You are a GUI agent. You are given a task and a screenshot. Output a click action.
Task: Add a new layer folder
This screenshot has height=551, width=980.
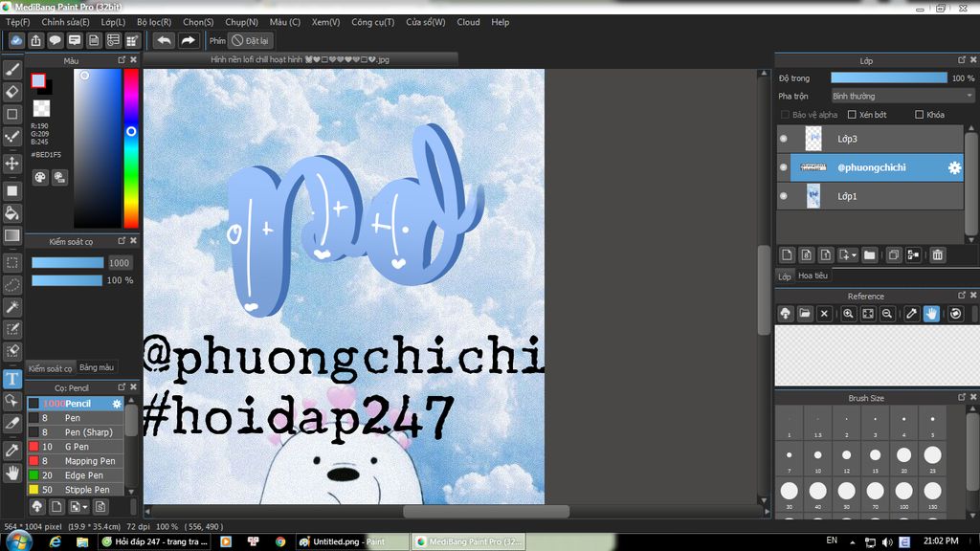pos(869,254)
